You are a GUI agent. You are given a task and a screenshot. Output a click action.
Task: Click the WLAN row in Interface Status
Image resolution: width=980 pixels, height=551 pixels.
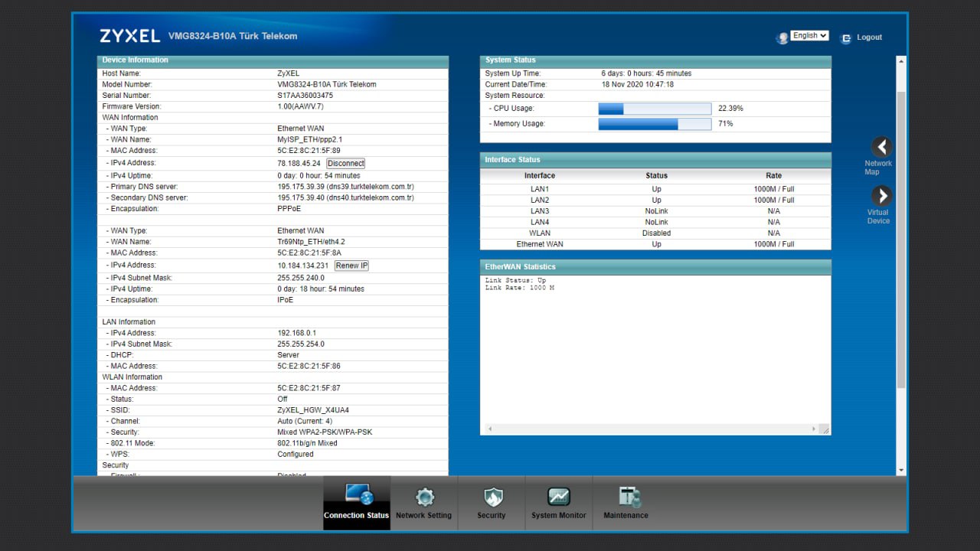(x=655, y=233)
